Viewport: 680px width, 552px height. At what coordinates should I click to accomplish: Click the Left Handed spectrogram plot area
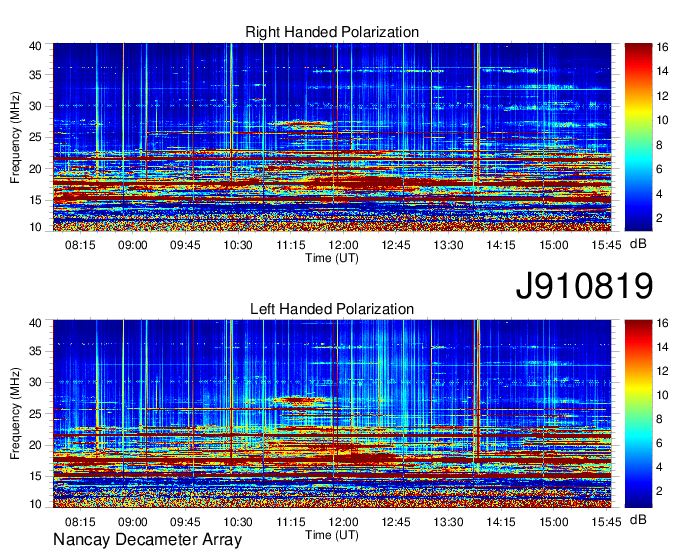(332, 414)
